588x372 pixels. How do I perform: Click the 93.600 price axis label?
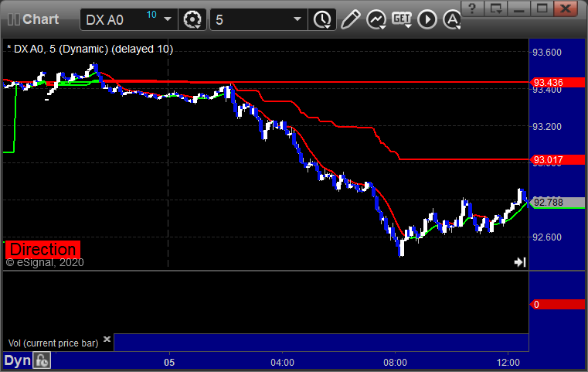coord(547,52)
